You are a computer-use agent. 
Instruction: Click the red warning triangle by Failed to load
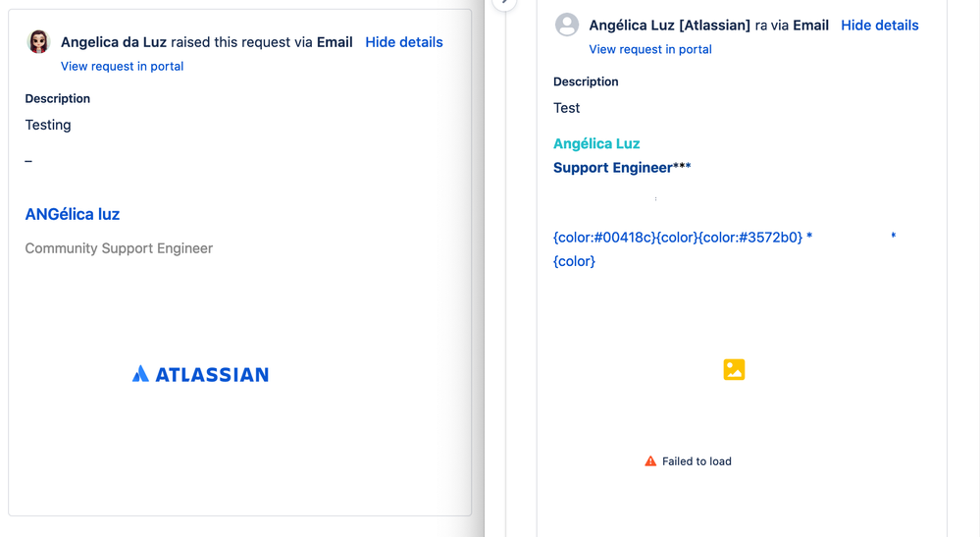pyautogui.click(x=650, y=461)
